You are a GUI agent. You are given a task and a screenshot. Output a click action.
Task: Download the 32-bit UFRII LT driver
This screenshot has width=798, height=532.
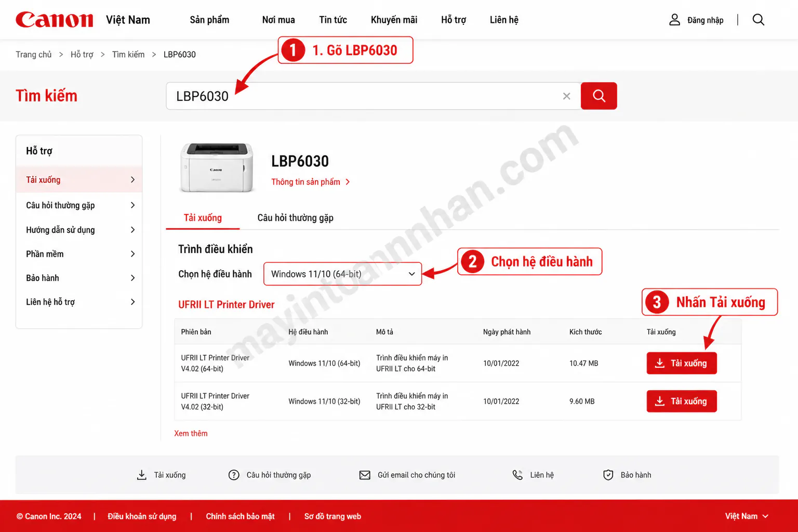point(682,401)
